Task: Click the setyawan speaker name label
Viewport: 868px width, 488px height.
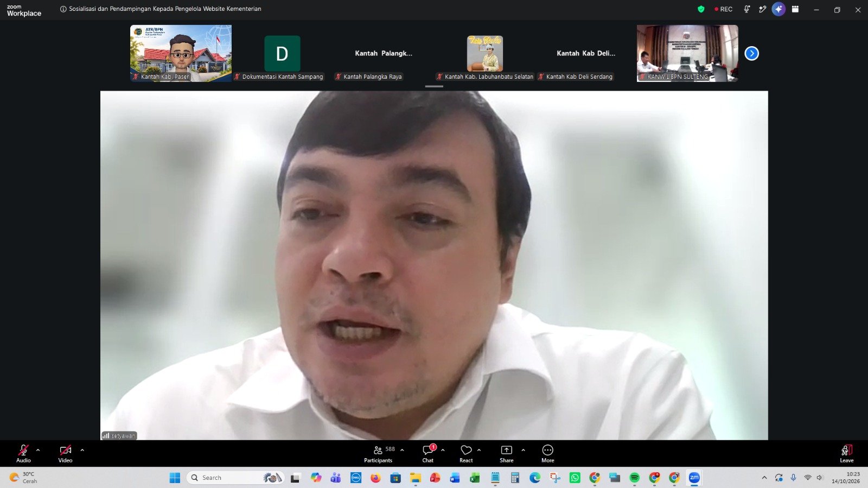Action: (123, 436)
